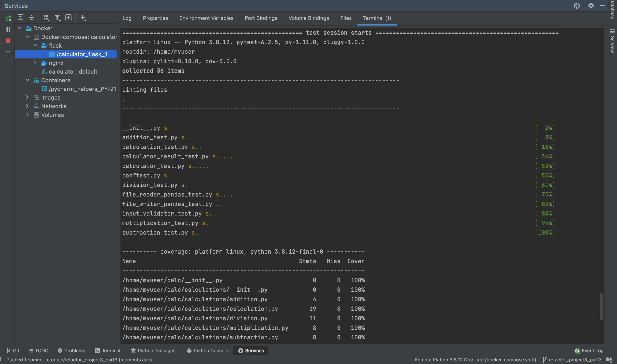
Task: Expand the nginx service node
Action: click(x=35, y=63)
